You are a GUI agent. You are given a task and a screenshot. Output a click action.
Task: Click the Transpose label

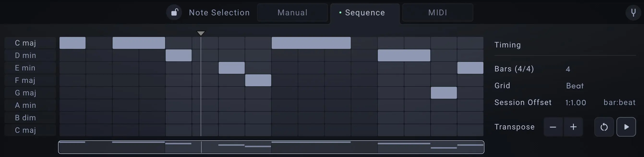click(514, 127)
